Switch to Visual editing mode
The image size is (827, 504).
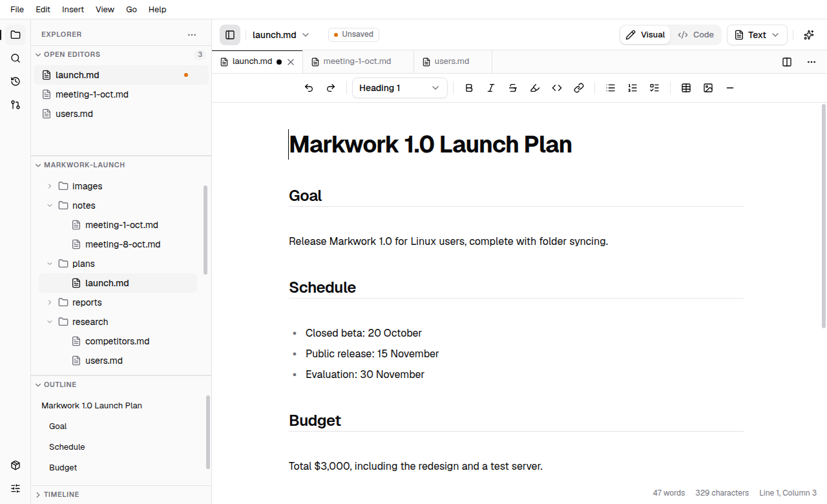point(645,35)
